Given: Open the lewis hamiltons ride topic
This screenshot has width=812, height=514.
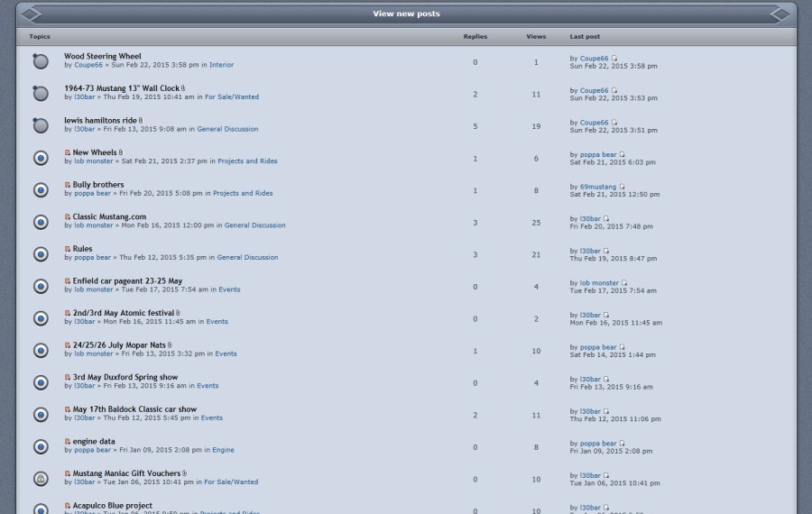Looking at the screenshot, I should (100, 120).
